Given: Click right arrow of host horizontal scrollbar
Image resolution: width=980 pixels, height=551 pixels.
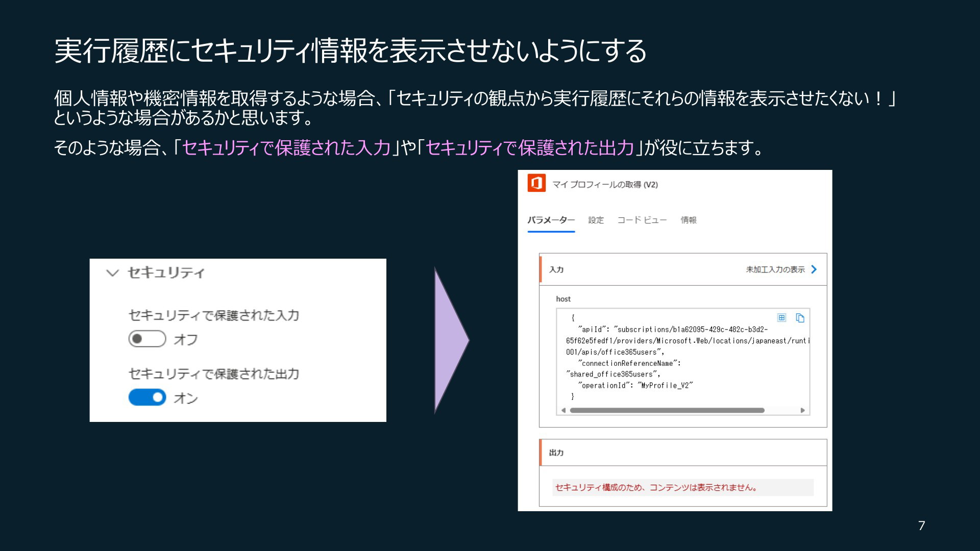Looking at the screenshot, I should click(802, 410).
